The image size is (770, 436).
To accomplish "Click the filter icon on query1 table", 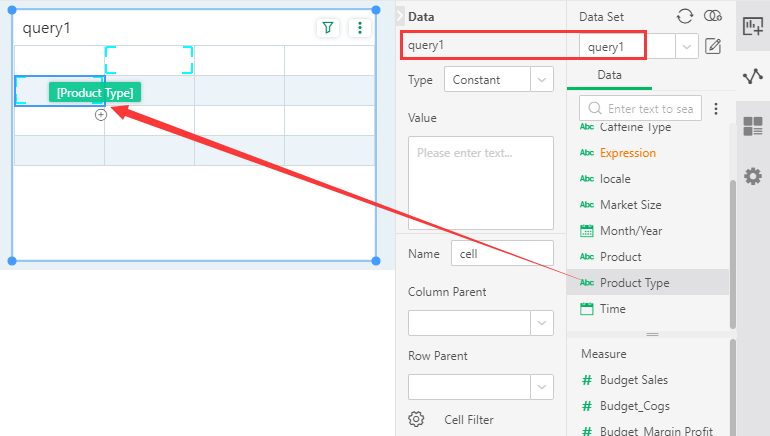I will [x=328, y=28].
